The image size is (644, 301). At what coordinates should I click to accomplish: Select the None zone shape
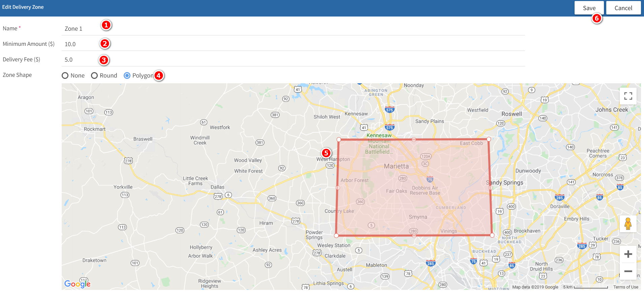(x=73, y=76)
